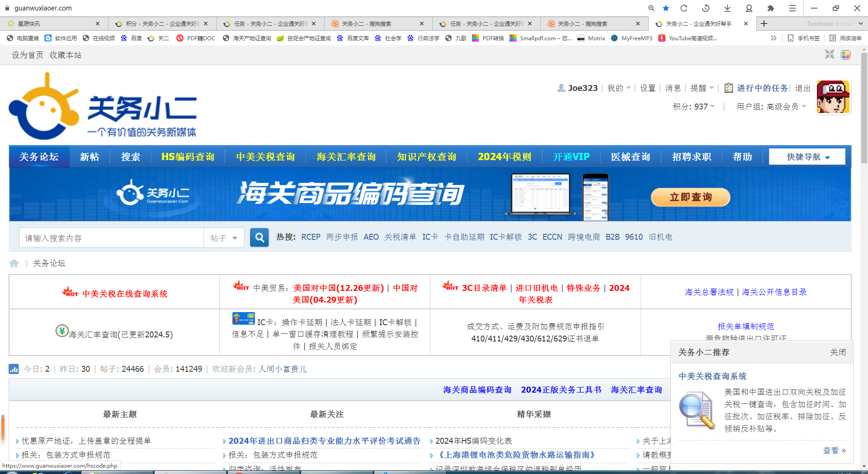Click the Joe323 user avatar image
This screenshot has width=868, height=474.
click(833, 97)
